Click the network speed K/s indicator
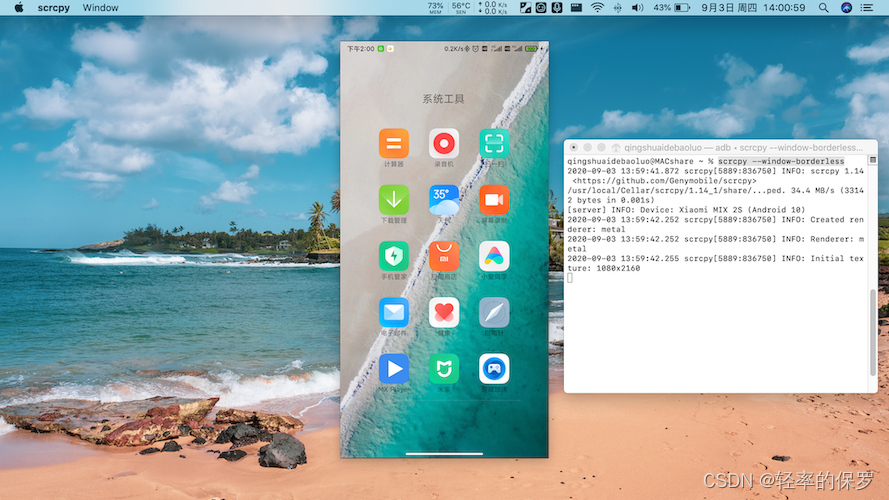The height and width of the screenshot is (500, 889). [493, 7]
